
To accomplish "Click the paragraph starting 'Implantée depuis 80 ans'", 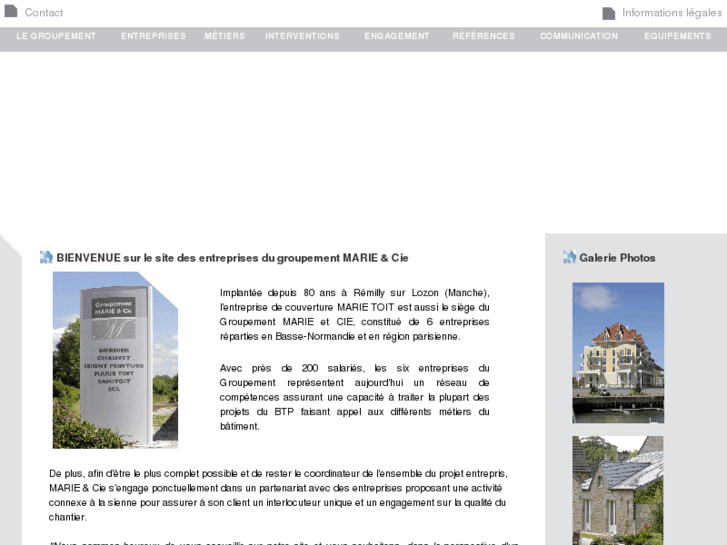I will (x=355, y=314).
